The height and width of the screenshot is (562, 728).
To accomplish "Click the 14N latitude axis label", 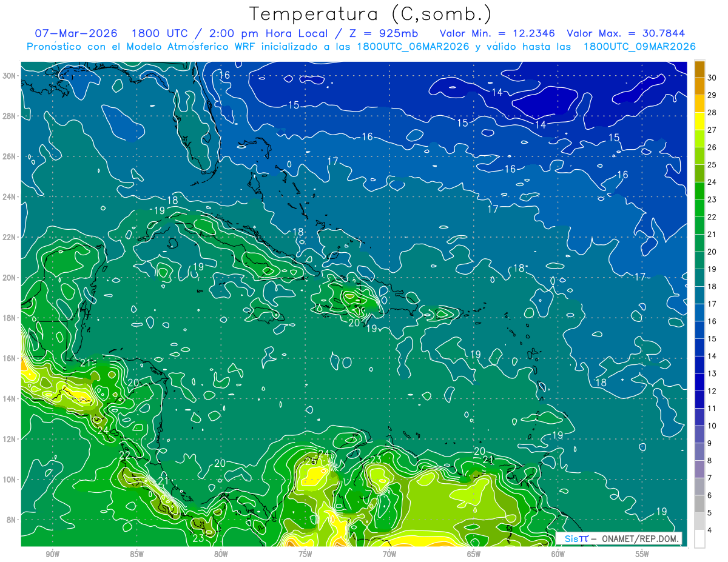I will tap(9, 398).
